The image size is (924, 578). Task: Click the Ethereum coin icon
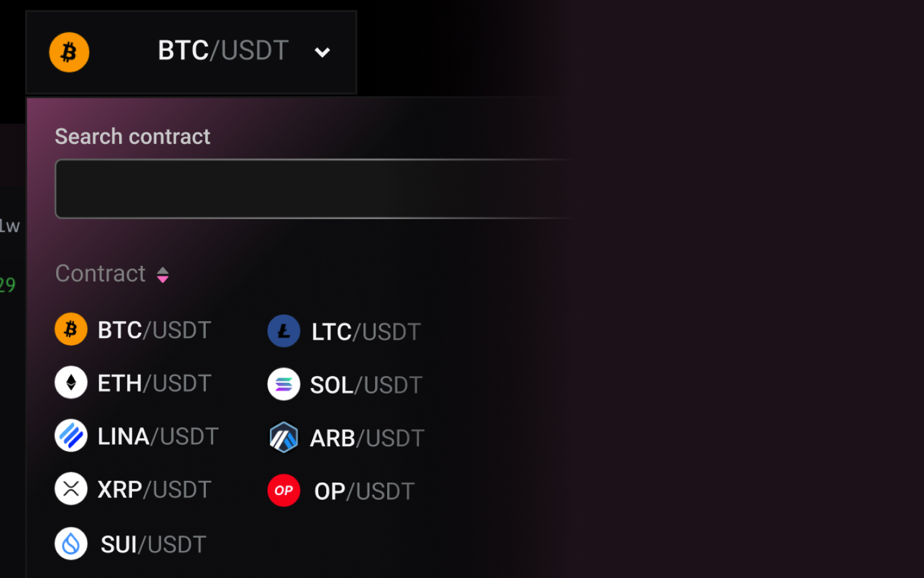pos(71,383)
